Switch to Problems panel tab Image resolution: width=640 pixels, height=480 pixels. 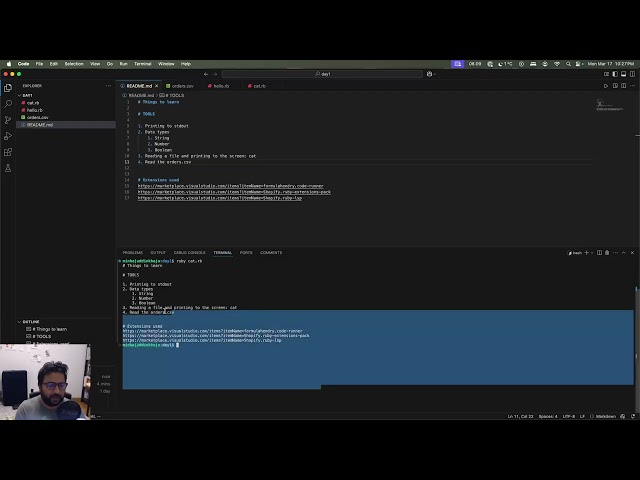point(133,253)
